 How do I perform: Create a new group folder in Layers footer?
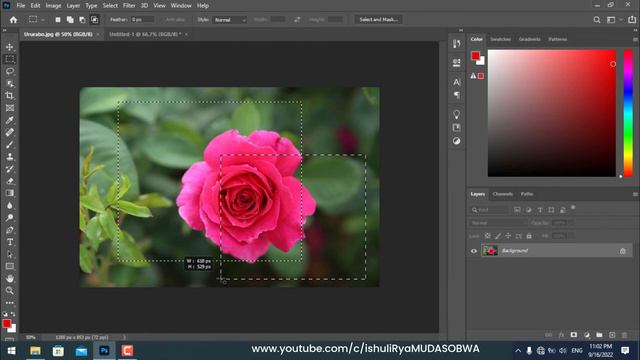tap(599, 335)
